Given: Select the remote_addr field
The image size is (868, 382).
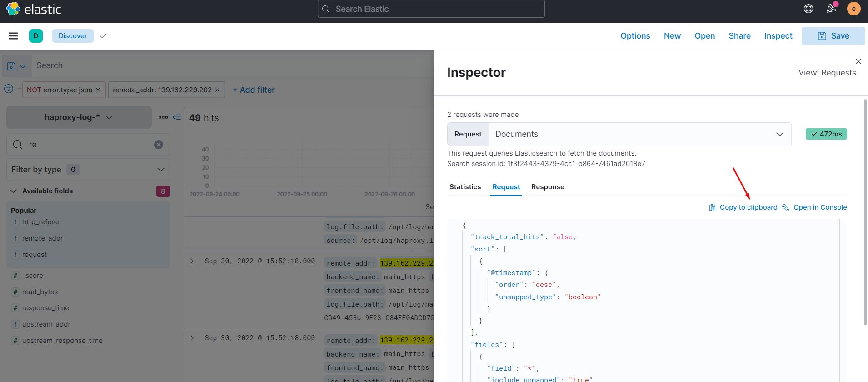Looking at the screenshot, I should [43, 238].
